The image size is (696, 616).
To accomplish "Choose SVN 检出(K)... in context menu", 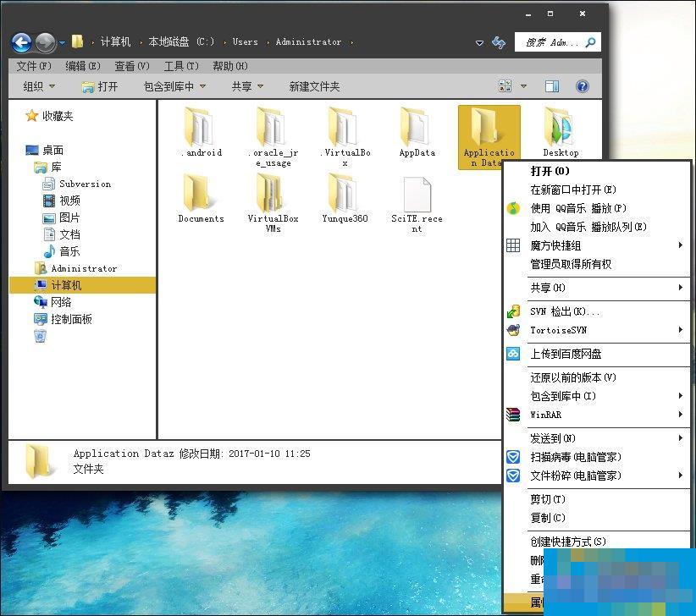I will point(598,311).
